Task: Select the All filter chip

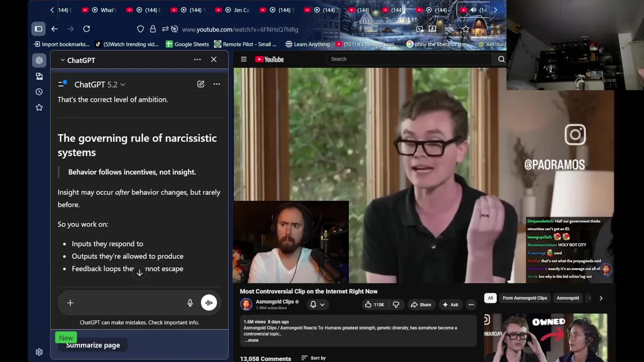Action: point(490,298)
